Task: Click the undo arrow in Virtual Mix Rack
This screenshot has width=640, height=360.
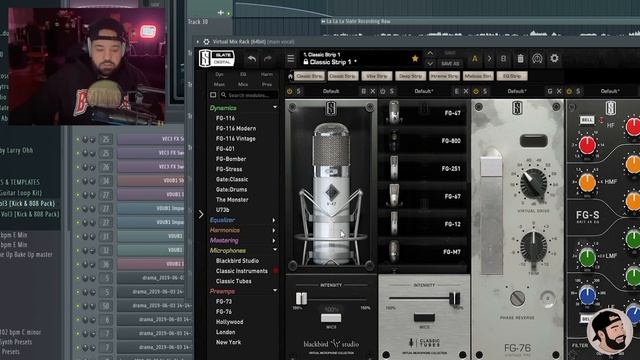Action: tap(252, 59)
